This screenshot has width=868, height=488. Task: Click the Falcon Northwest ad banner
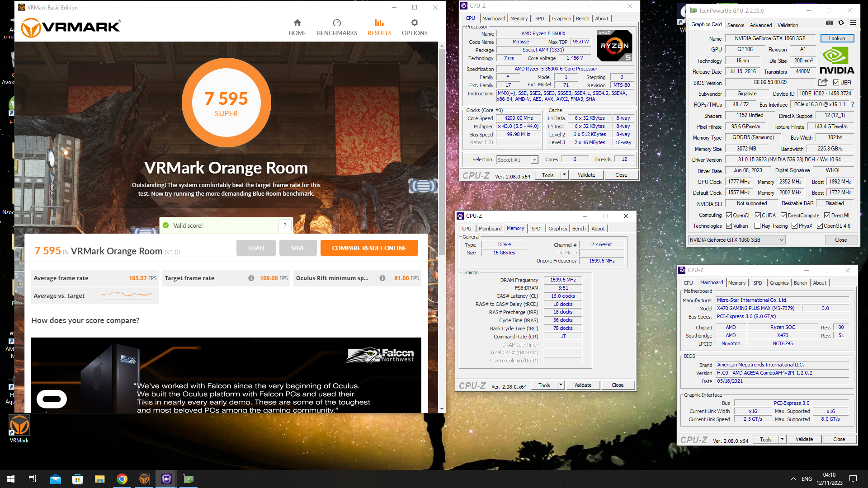pyautogui.click(x=226, y=375)
